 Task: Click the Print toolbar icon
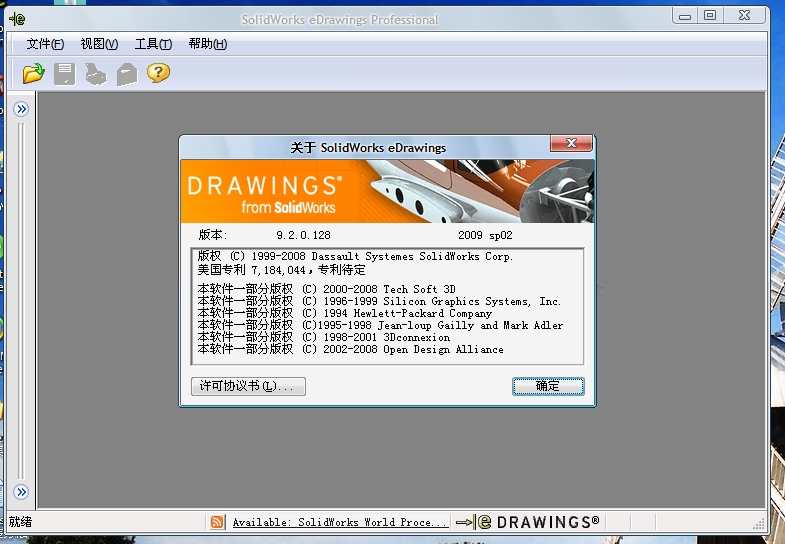coord(96,74)
